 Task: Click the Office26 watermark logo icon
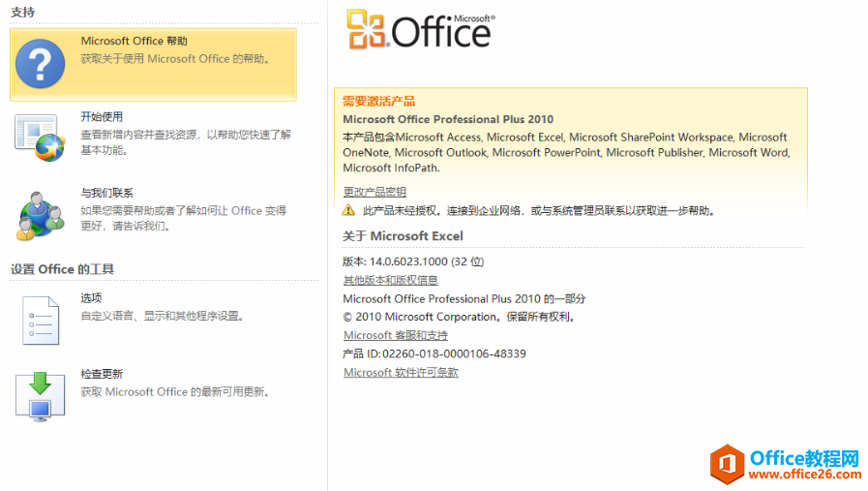coord(727,463)
